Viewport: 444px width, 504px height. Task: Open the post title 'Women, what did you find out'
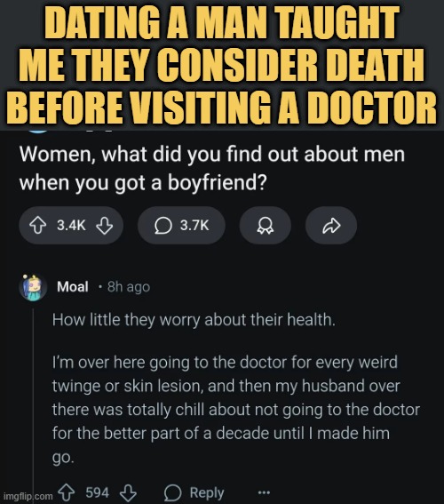coord(212,168)
